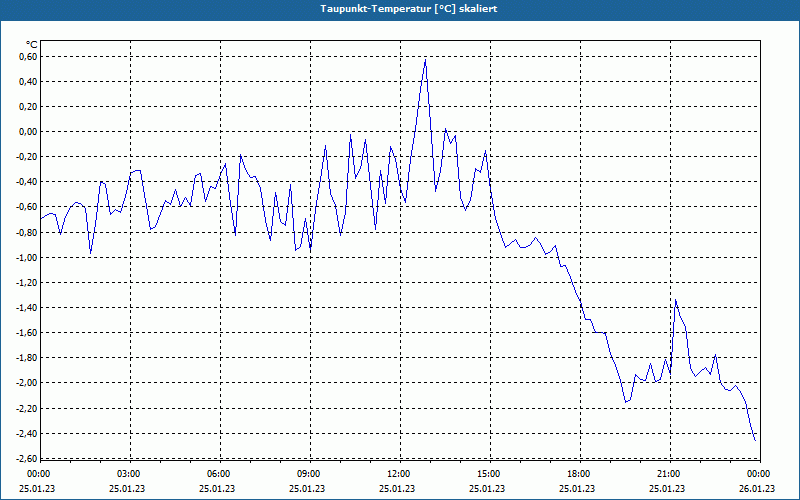Click the 0,60 y-axis value
Screen dimensions: 800x500
click(x=30, y=57)
